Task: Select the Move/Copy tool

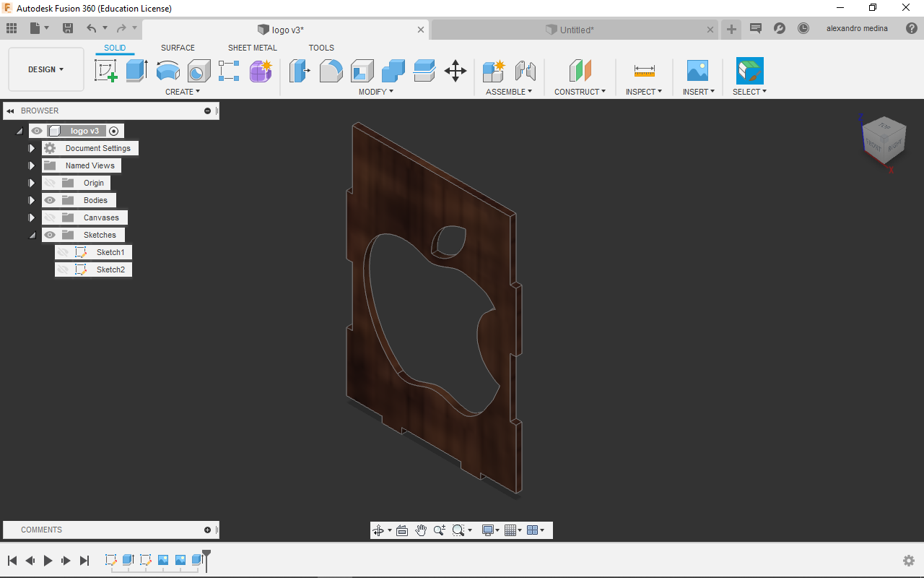Action: coord(456,71)
